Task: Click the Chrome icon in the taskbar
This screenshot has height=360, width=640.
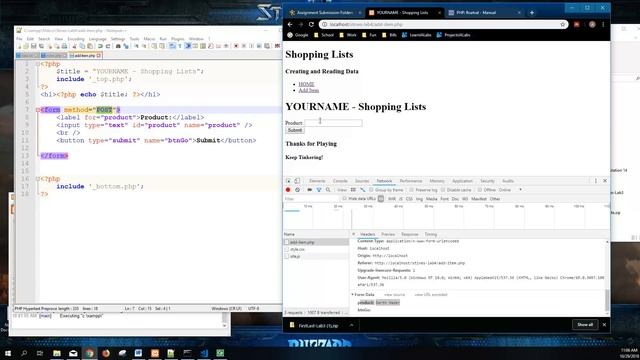Action: [x=89, y=353]
